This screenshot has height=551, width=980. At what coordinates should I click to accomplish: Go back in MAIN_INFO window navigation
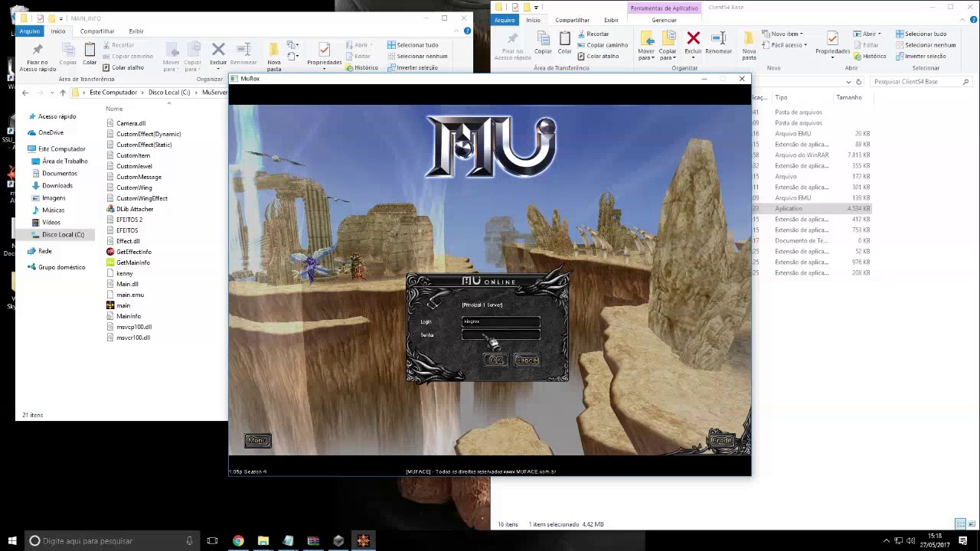(x=24, y=93)
